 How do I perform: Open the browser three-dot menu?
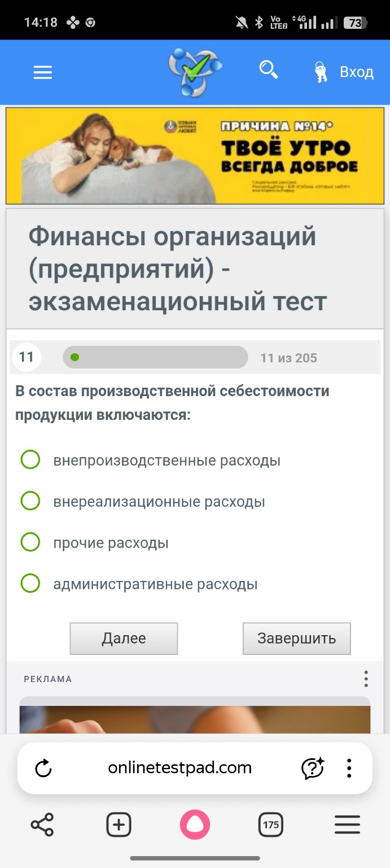pos(348,768)
